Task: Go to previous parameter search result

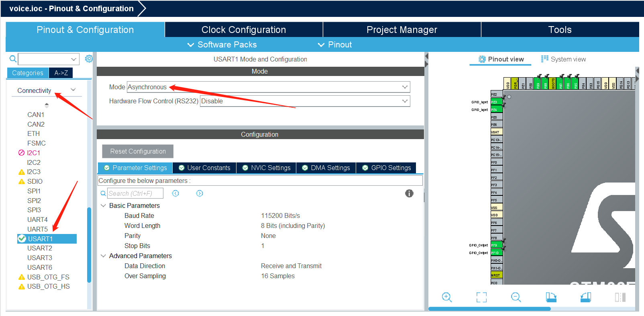Action: pyautogui.click(x=175, y=193)
